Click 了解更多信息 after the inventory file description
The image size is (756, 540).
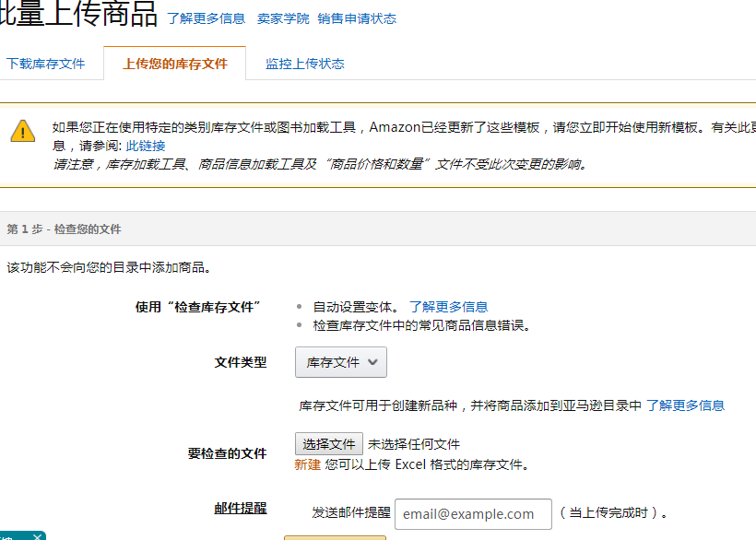(685, 405)
